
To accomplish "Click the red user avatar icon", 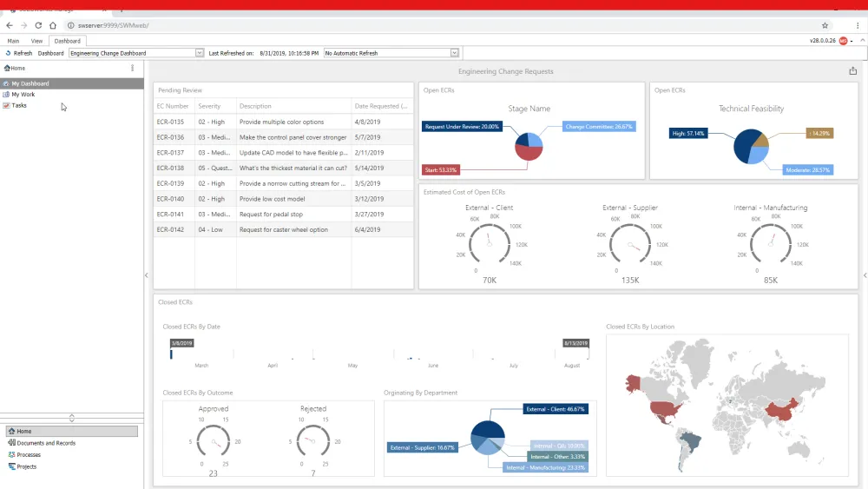I will click(x=843, y=41).
